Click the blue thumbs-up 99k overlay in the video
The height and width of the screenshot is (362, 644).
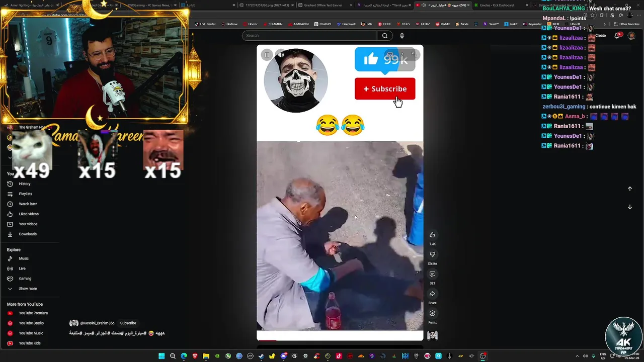pos(385,59)
